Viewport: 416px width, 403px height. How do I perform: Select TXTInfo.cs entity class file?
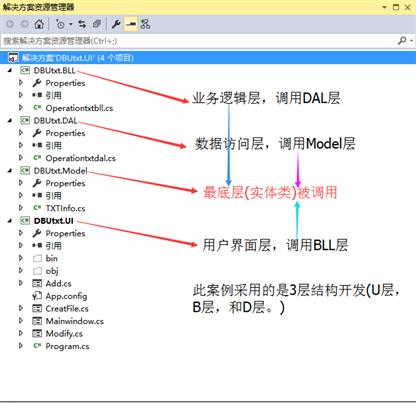tap(65, 208)
